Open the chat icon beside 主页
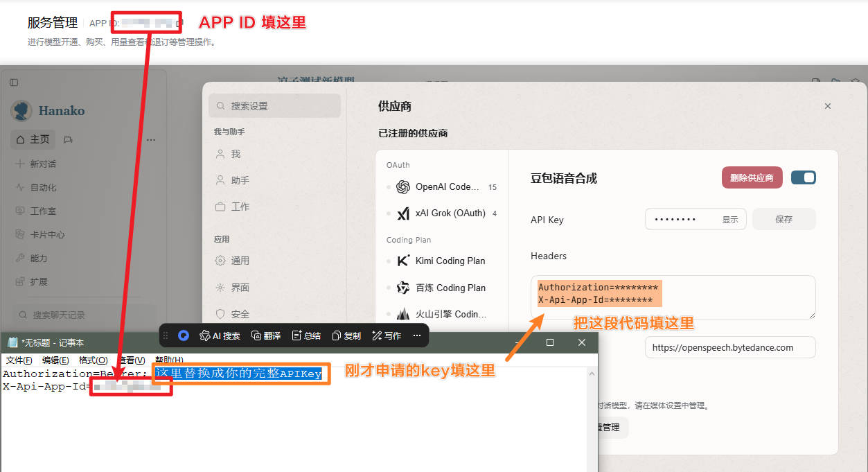 coord(68,139)
